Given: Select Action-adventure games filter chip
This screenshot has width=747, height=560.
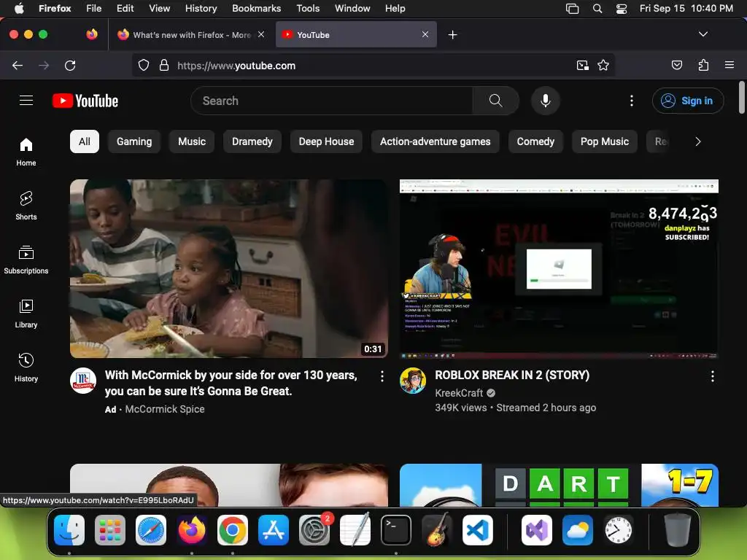Looking at the screenshot, I should pos(435,141).
